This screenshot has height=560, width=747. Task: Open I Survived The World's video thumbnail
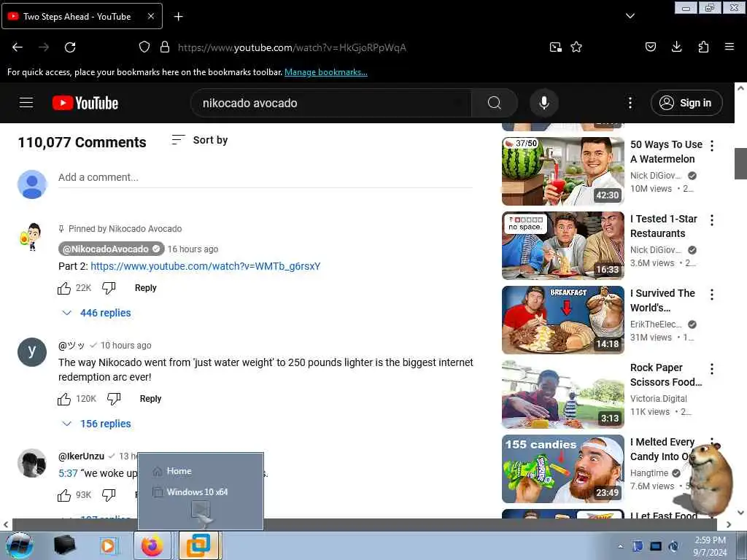(562, 320)
